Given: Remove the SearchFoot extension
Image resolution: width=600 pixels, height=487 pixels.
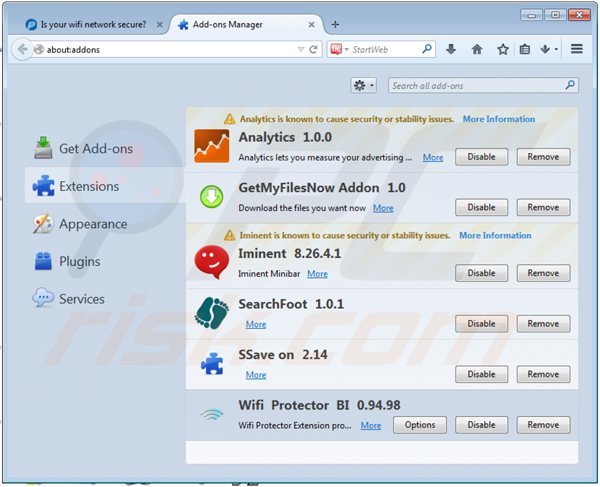Looking at the screenshot, I should click(x=543, y=324).
